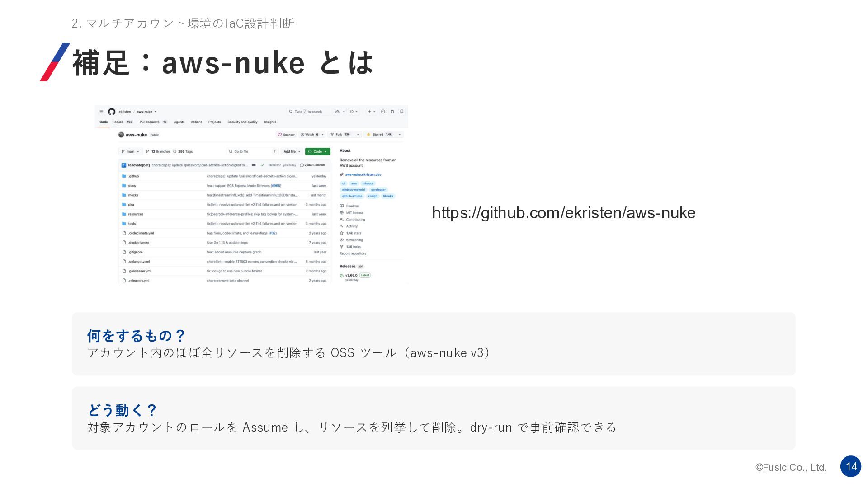Expand the main branch dropdown

click(x=131, y=152)
